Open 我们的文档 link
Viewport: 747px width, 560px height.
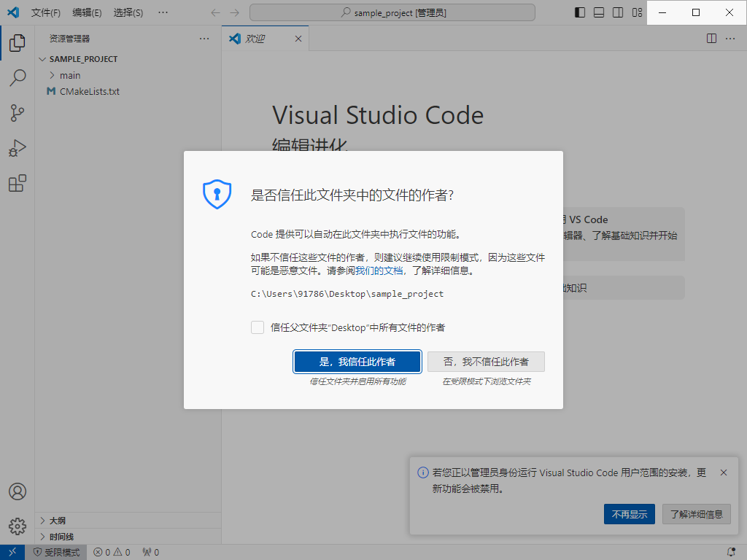point(379,271)
